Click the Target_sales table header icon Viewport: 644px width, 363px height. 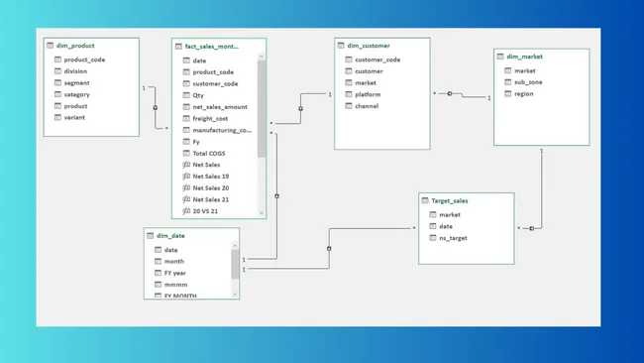425,200
